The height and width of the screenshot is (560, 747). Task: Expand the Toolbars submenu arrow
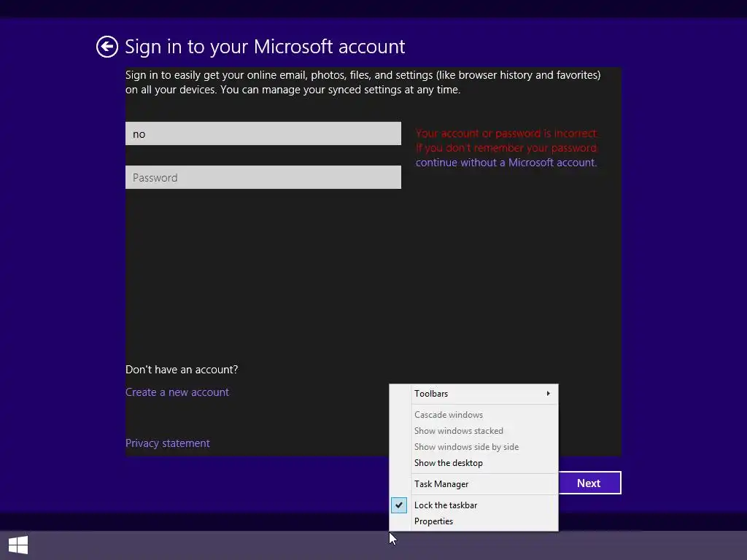[549, 393]
